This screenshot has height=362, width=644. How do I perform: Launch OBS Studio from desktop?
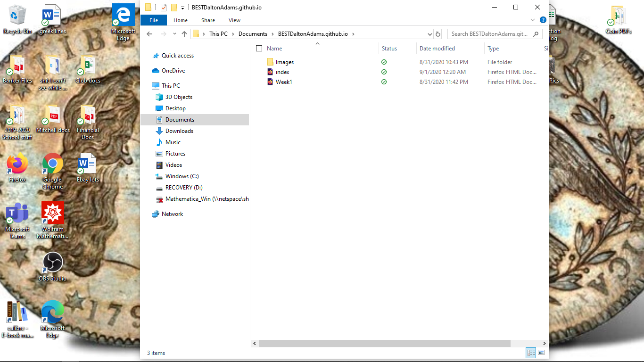coord(53,267)
